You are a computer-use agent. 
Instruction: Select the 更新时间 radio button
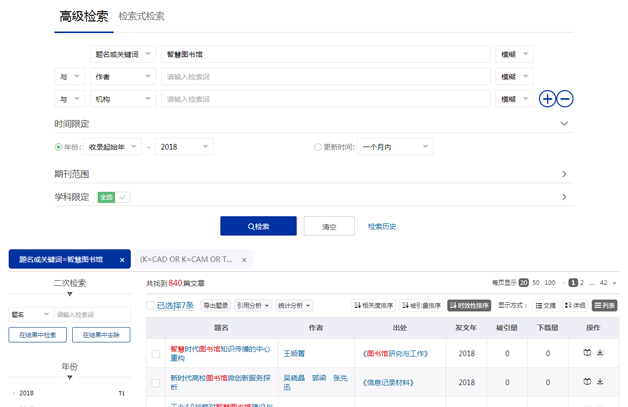point(318,147)
